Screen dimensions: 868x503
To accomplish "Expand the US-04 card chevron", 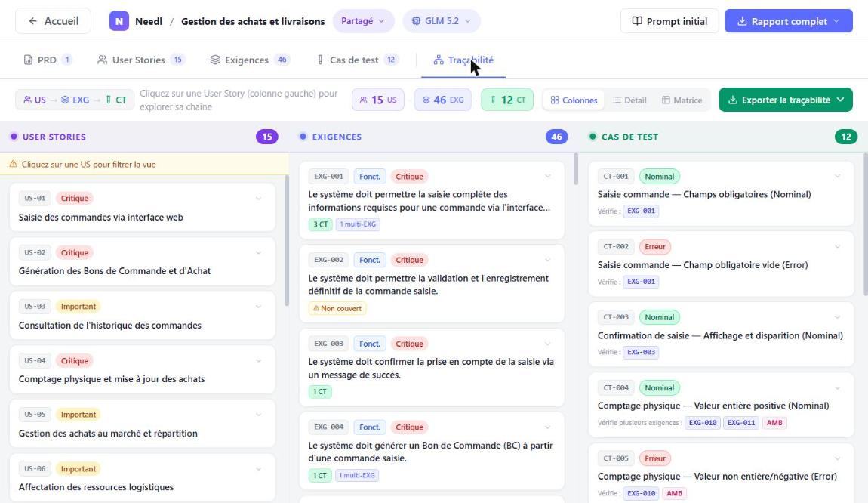I will [x=259, y=360].
